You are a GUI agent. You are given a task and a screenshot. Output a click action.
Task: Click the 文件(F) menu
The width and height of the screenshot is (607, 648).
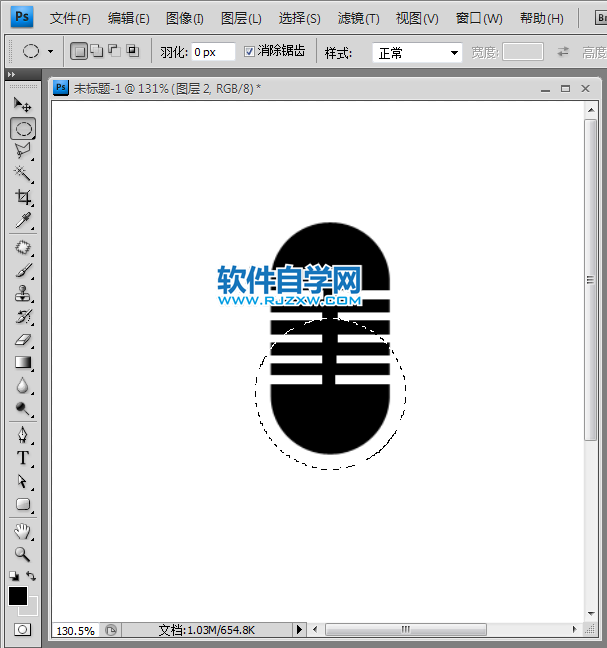pos(70,18)
